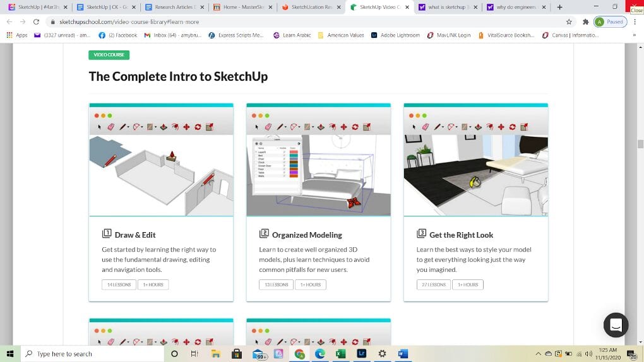Click 1+ HOURS tag under Get the Right Look
This screenshot has height=362, width=644.
pyautogui.click(x=468, y=284)
